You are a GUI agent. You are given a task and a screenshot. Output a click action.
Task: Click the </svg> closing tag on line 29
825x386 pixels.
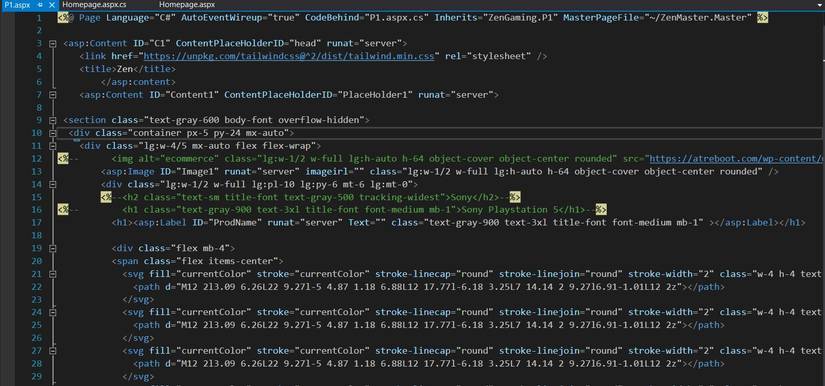(138, 377)
